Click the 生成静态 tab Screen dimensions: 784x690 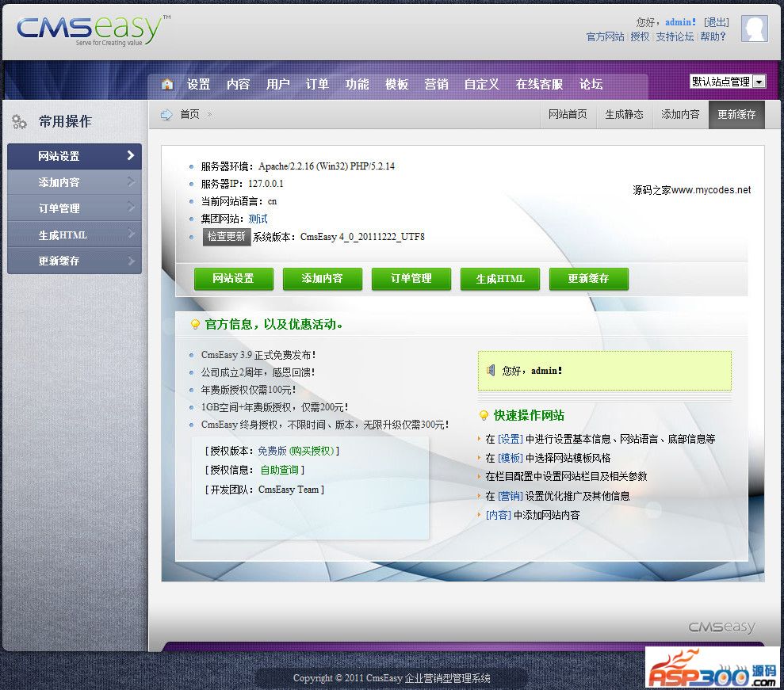(x=624, y=114)
